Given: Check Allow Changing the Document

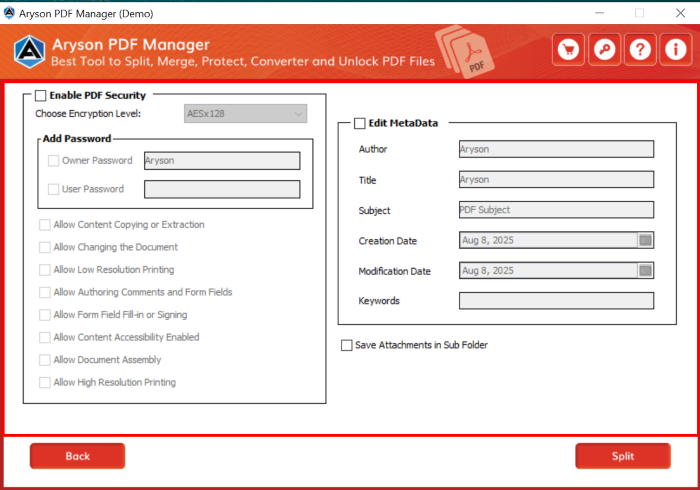Looking at the screenshot, I should pyautogui.click(x=45, y=247).
